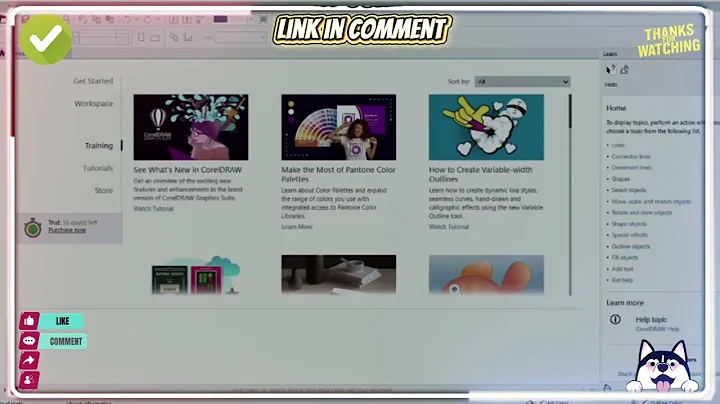
Task: Go to the Store section
Action: pyautogui.click(x=103, y=191)
